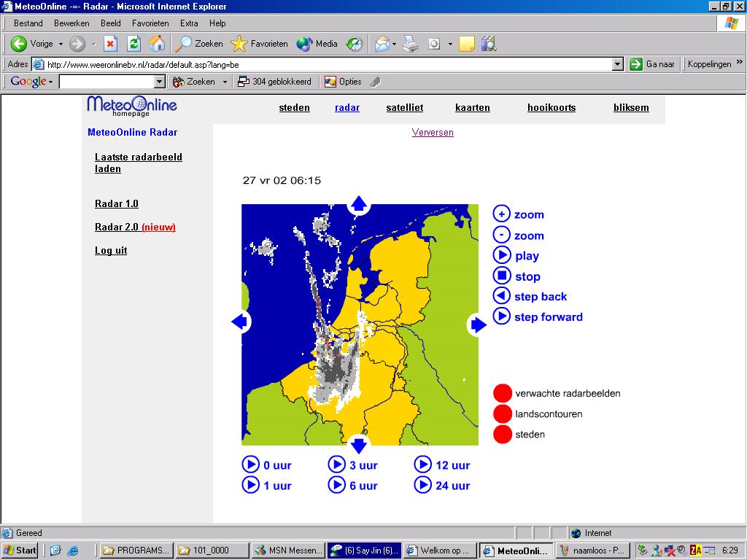Screen dimensions: 747x560
Task: Open the Favorieten menu
Action: coord(152,23)
